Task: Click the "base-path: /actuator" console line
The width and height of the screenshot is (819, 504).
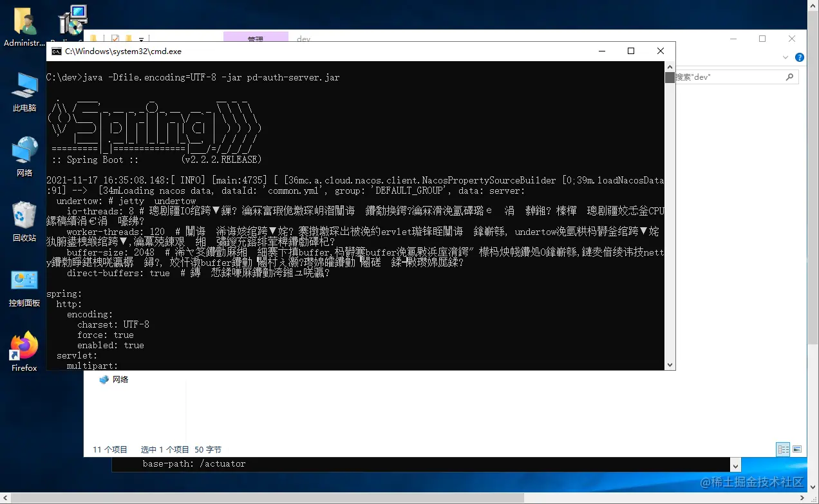Action: pyautogui.click(x=194, y=463)
